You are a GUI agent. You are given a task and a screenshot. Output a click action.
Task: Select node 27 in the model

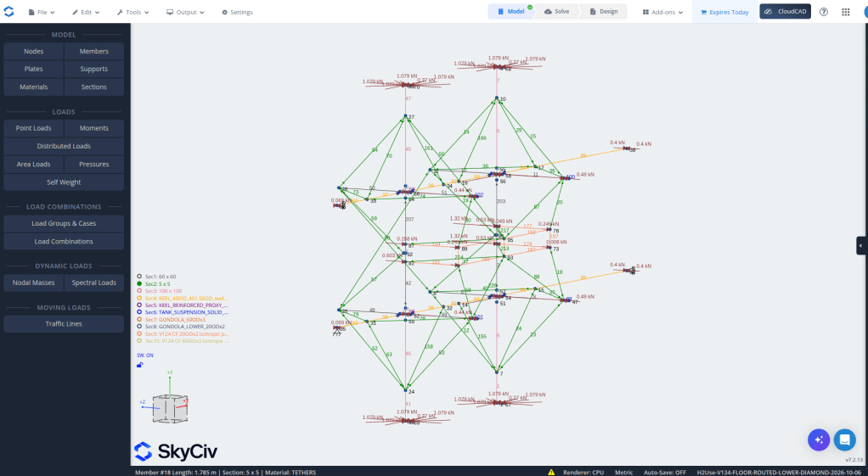point(406,116)
